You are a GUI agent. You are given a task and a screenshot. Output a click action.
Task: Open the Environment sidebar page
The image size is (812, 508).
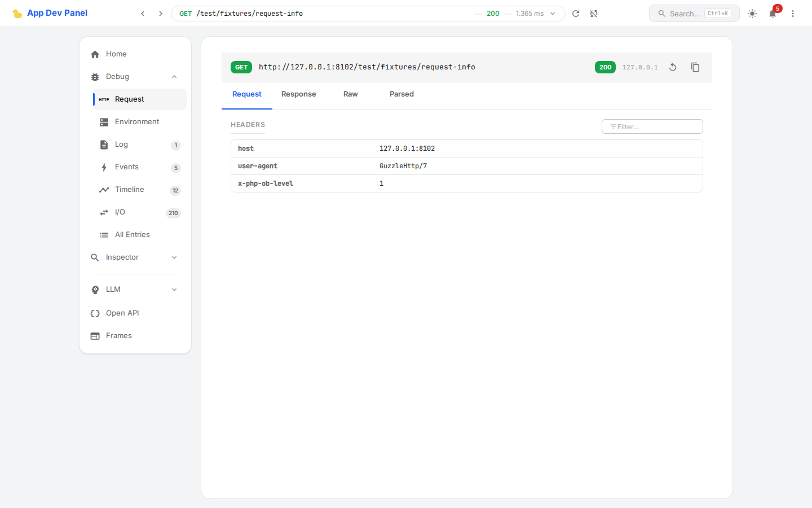137,122
